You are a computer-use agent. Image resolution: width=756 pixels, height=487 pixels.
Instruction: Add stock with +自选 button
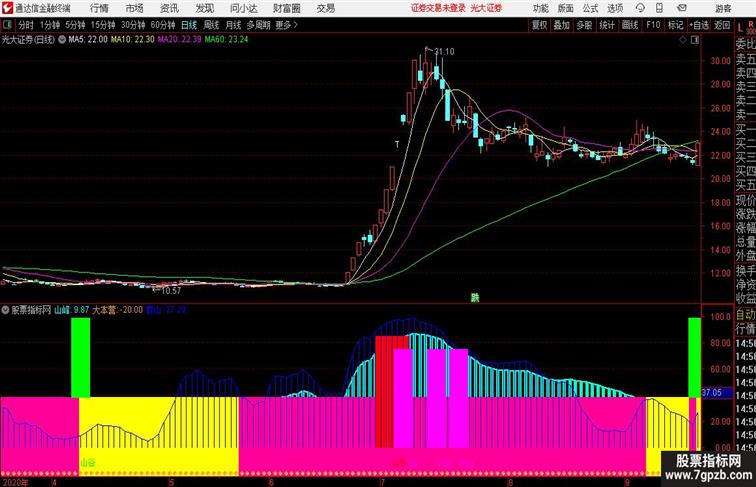tap(699, 25)
